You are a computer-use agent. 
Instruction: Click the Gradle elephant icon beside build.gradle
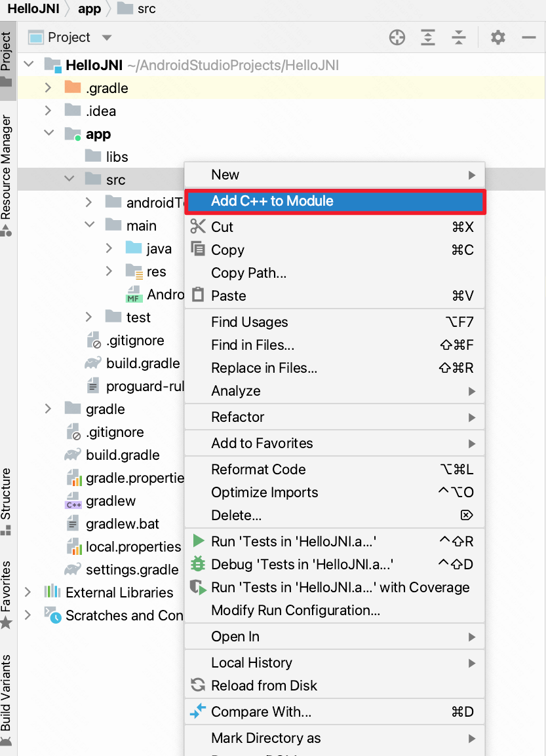94,363
